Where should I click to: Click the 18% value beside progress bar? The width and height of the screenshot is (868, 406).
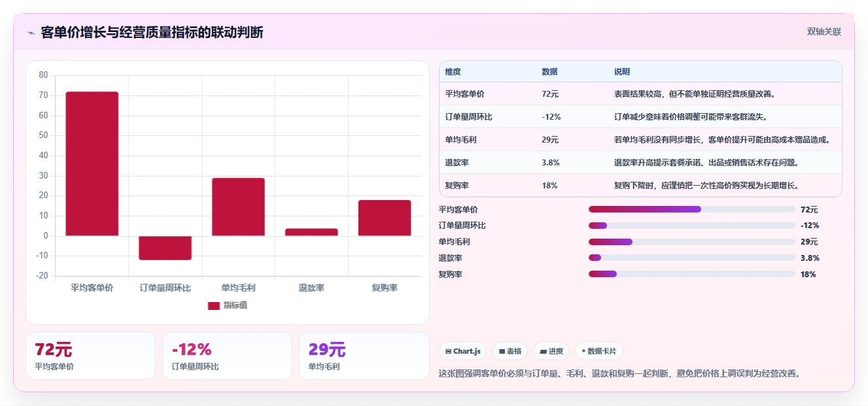[808, 274]
